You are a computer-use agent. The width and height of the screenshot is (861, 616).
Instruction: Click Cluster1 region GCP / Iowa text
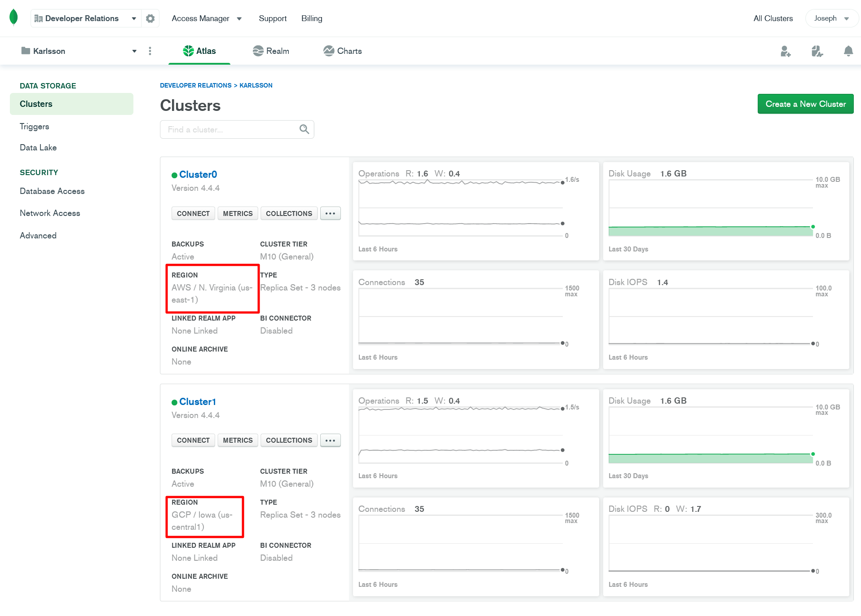click(202, 521)
